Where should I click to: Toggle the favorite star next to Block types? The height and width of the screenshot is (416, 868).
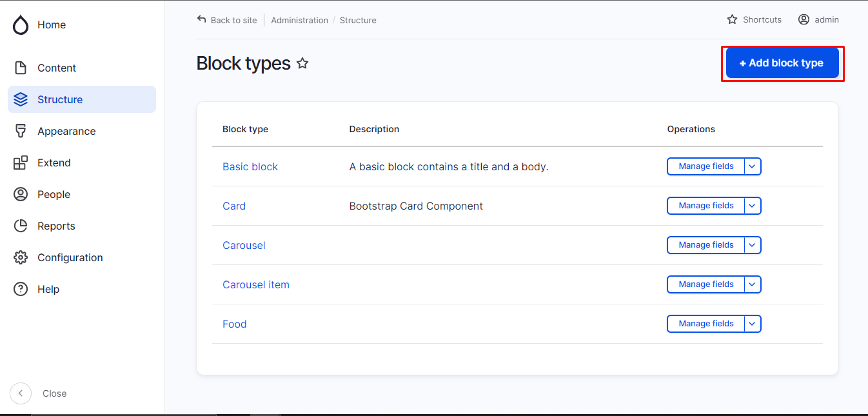click(302, 63)
